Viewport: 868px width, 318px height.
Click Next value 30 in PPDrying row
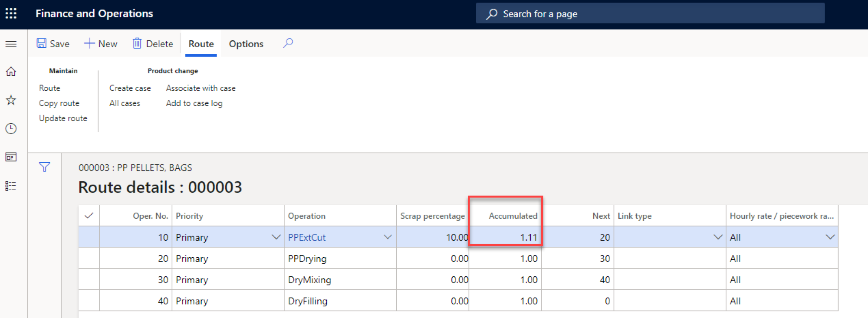point(577,259)
